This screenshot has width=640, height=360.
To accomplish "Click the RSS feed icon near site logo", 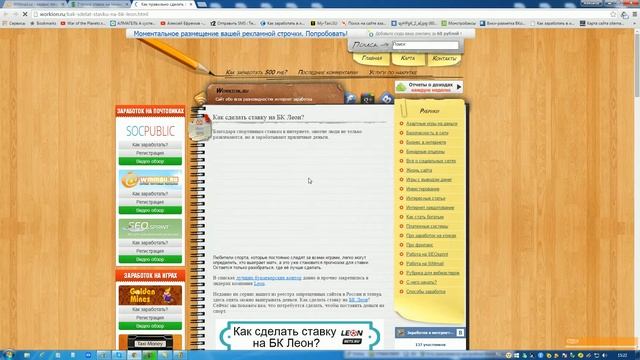I will click(x=200, y=98).
